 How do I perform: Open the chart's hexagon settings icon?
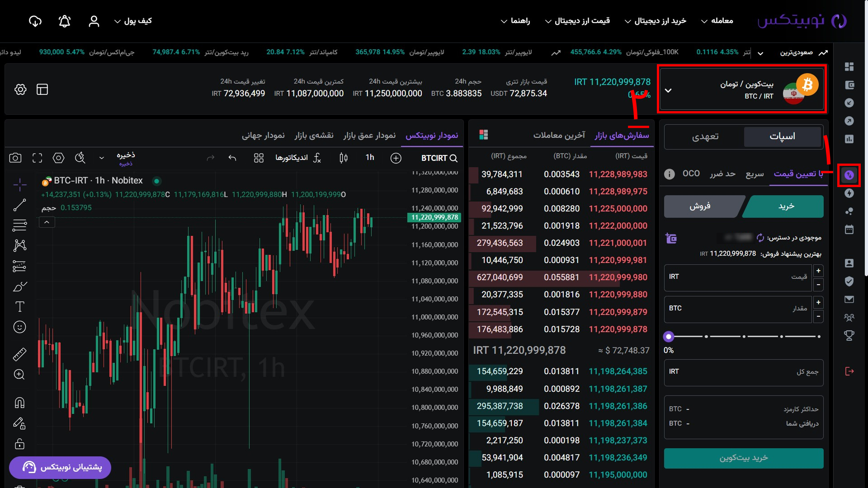point(58,158)
